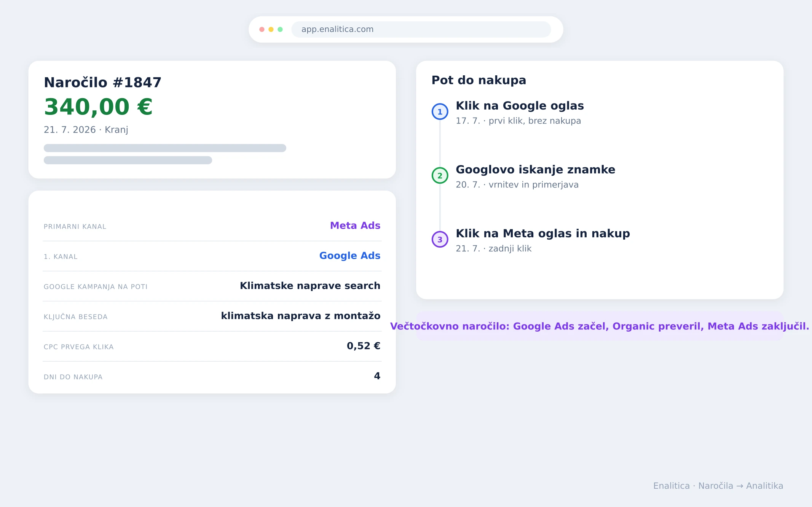
Task: Click 20. 7. · vrnitev in primerjava
Action: point(517,185)
